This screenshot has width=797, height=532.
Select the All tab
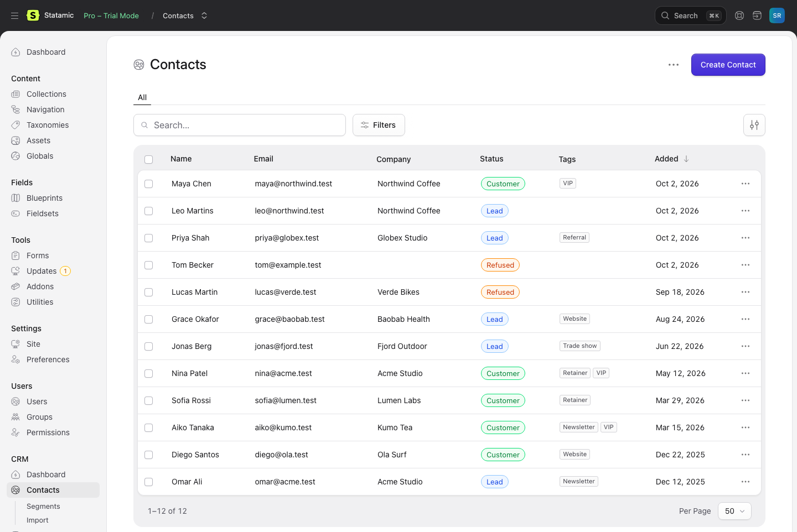click(x=142, y=97)
